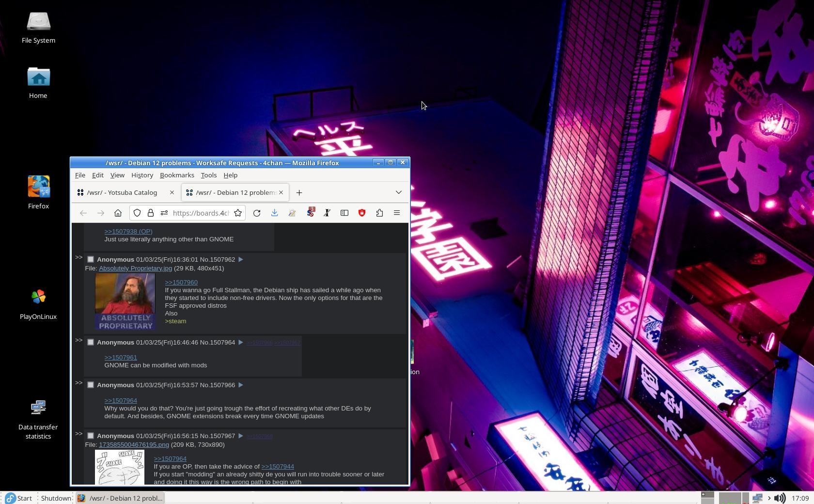
Task: Expand the list all tabs chevron
Action: click(399, 192)
